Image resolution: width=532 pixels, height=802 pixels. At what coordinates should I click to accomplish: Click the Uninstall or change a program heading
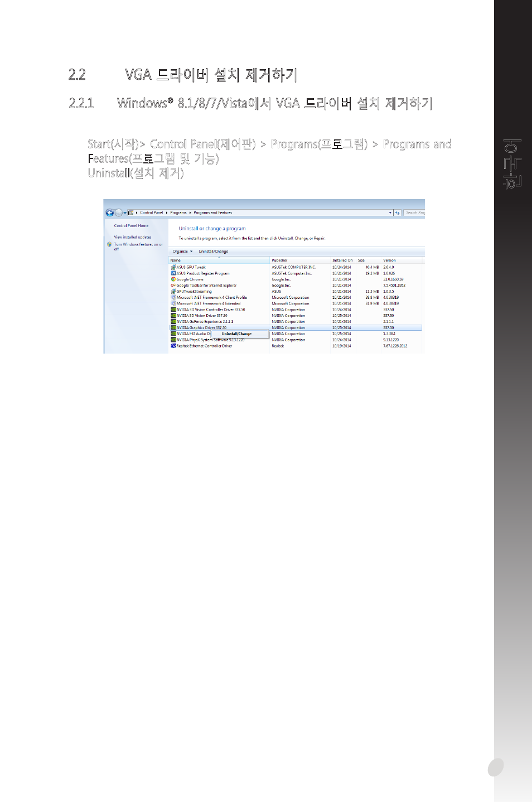(x=212, y=229)
